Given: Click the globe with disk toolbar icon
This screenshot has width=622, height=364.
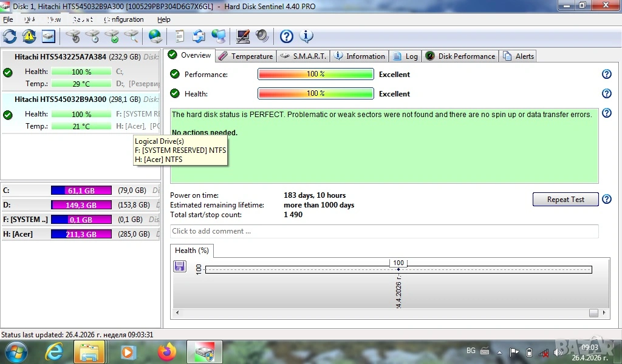Looking at the screenshot, I should pyautogui.click(x=155, y=36).
